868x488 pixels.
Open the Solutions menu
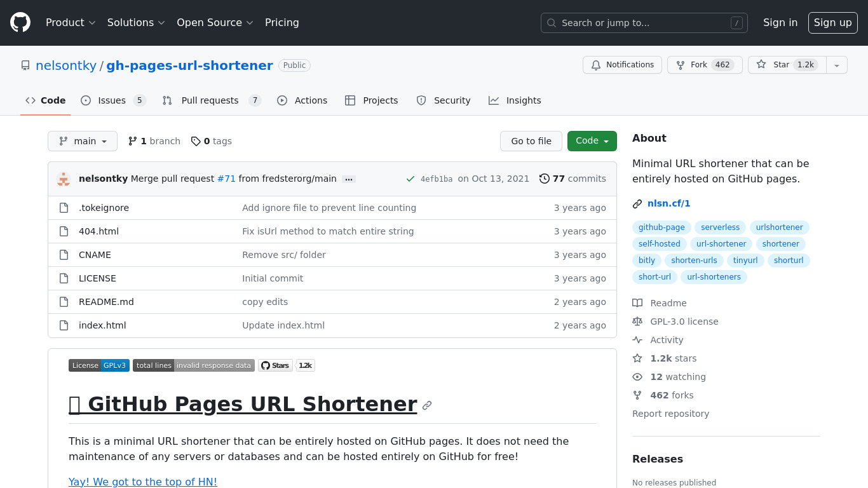[136, 23]
